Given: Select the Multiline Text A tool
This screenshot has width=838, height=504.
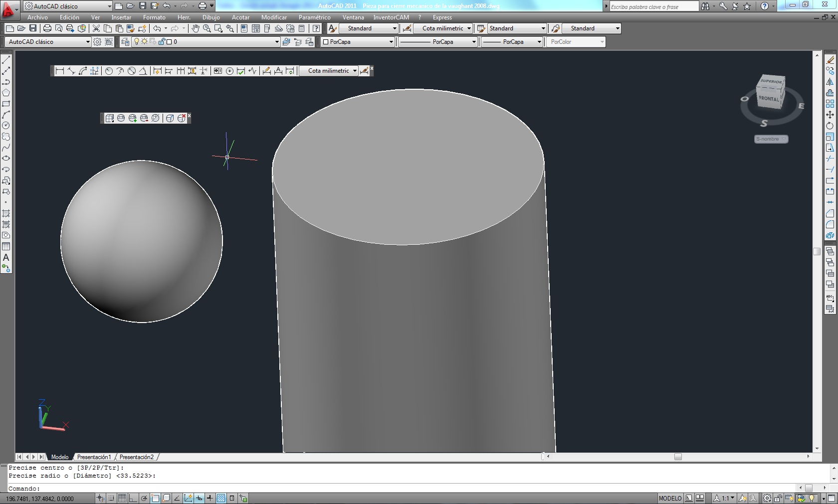Looking at the screenshot, I should [x=6, y=257].
